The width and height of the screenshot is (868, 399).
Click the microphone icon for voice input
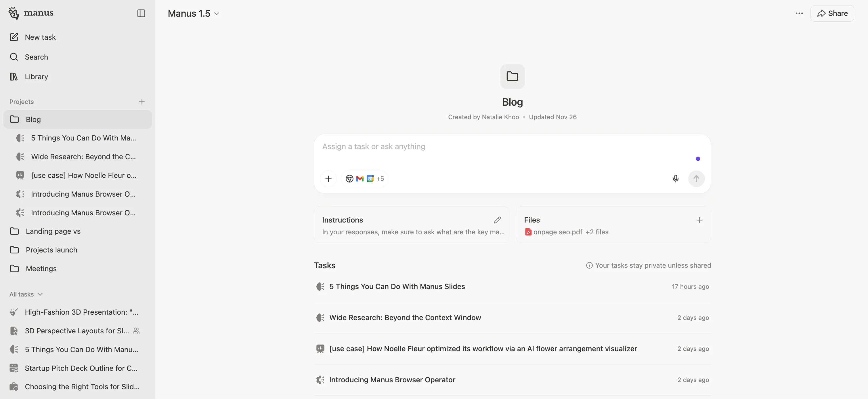[x=676, y=178]
